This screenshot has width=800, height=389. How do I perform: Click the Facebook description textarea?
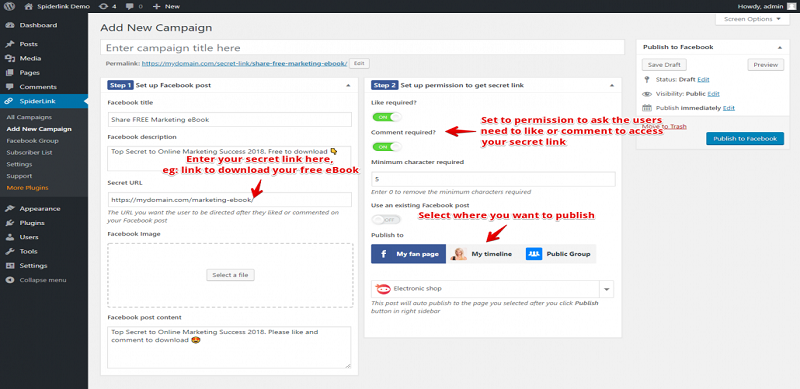coord(230,158)
